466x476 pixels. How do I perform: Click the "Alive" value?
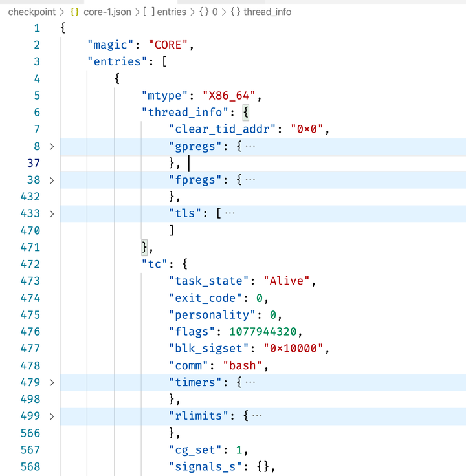point(287,281)
